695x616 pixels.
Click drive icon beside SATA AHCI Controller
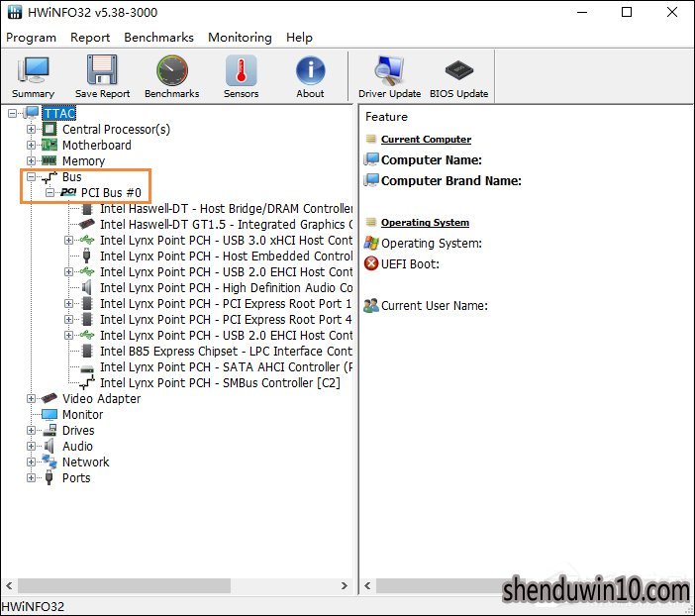[x=87, y=368]
